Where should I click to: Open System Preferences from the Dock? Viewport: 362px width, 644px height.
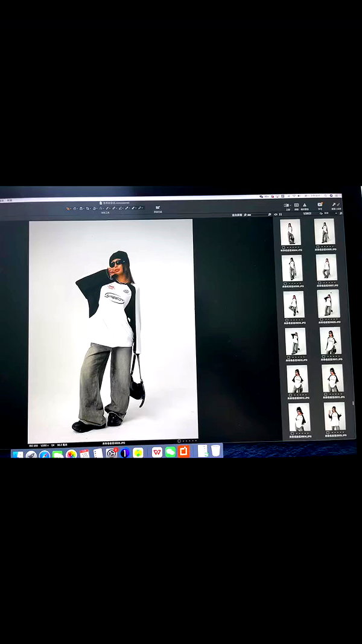(111, 453)
